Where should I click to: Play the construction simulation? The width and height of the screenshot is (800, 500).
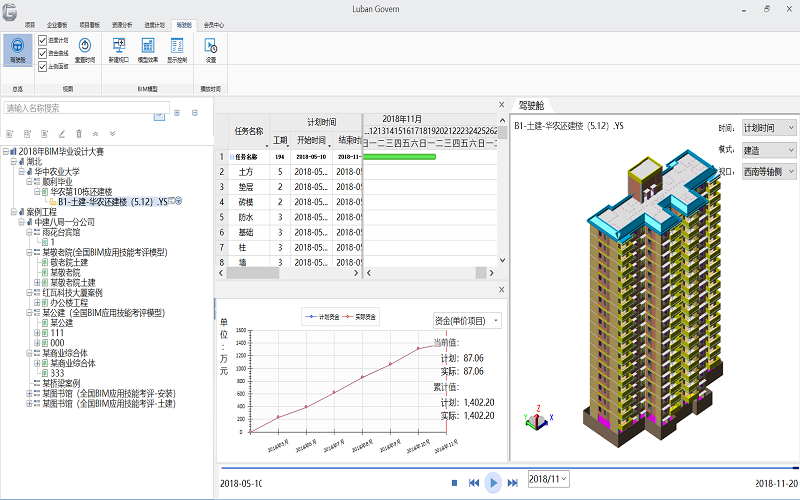(493, 483)
